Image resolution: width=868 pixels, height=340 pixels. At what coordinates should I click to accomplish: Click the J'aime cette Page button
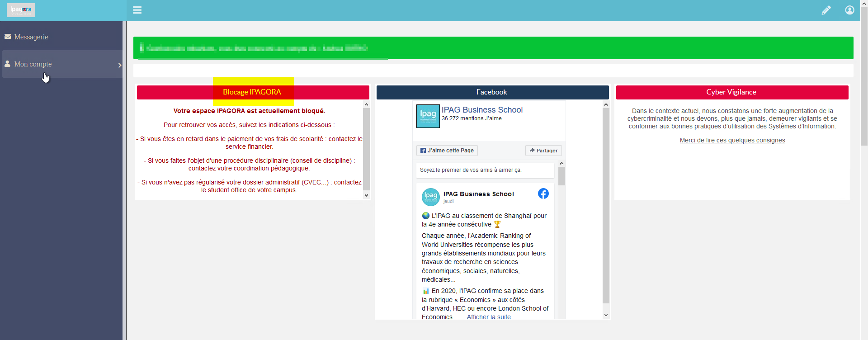coord(447,151)
